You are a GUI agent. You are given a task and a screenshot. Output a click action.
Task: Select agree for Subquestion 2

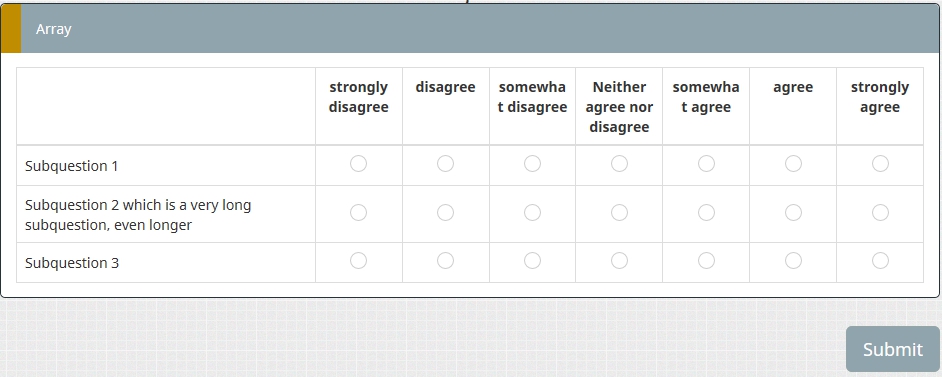[x=793, y=213]
